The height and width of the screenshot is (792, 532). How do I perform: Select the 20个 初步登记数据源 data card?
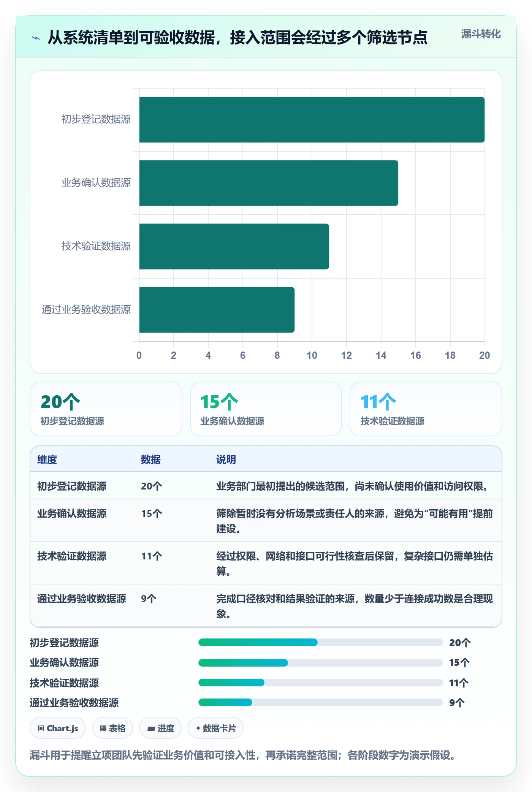tap(106, 409)
